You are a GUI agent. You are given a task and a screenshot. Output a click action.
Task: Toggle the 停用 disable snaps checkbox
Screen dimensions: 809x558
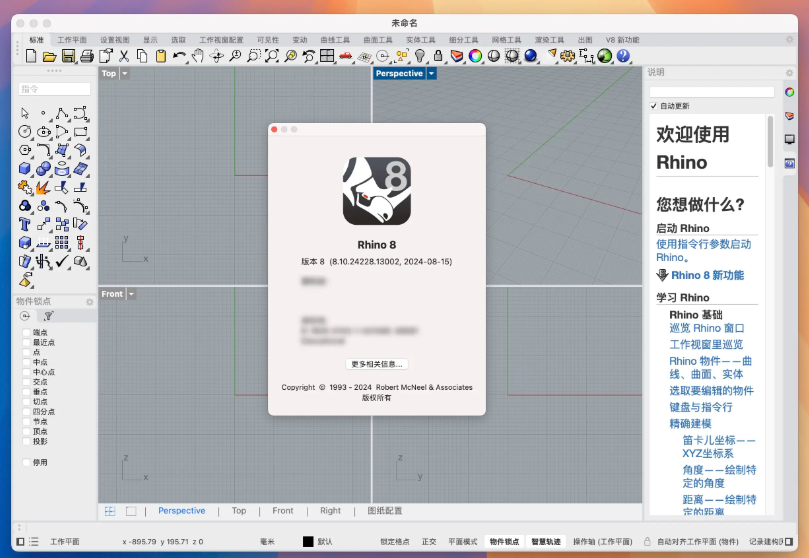[x=26, y=462]
